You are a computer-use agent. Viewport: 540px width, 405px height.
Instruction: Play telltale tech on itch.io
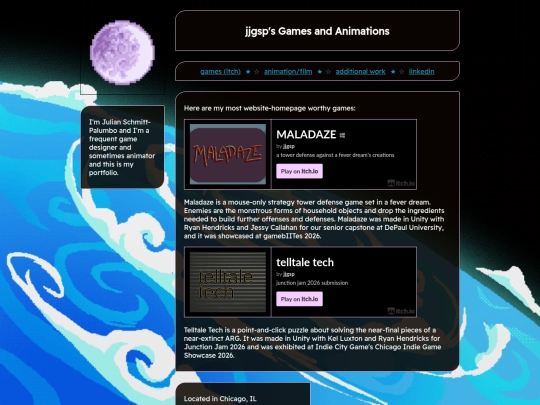299,299
